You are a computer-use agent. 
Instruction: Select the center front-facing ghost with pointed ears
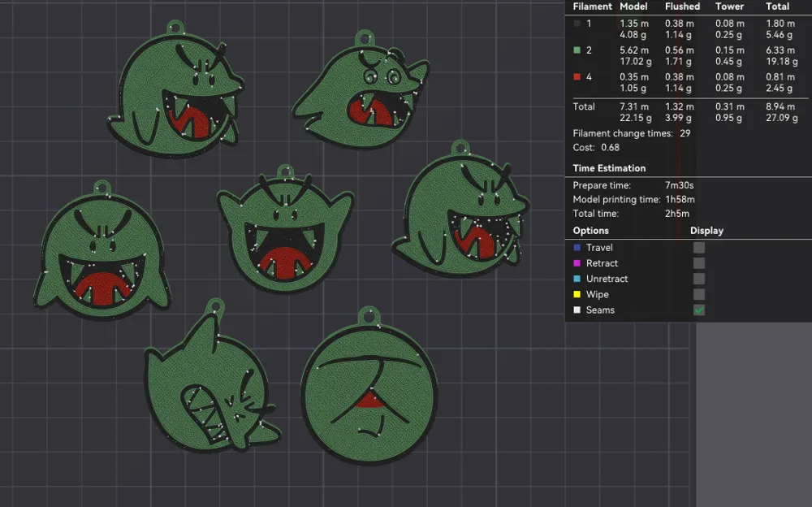point(285,228)
